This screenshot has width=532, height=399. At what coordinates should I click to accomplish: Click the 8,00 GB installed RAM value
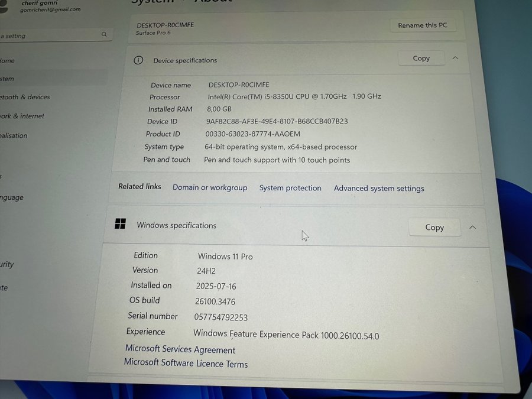(219, 109)
